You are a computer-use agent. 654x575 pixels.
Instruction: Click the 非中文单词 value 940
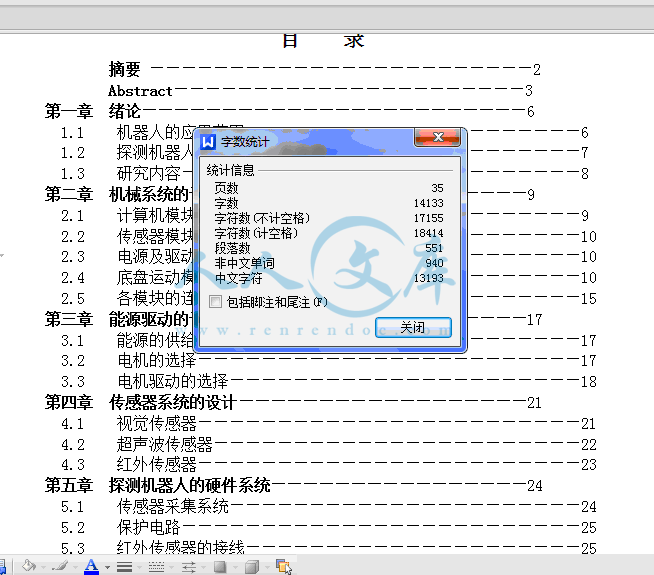(x=434, y=263)
